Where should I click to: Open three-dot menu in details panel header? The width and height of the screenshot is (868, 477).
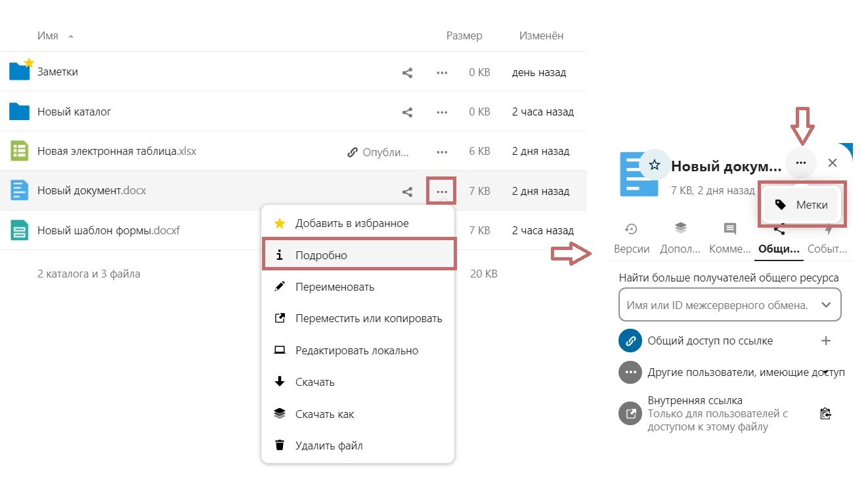click(x=800, y=163)
